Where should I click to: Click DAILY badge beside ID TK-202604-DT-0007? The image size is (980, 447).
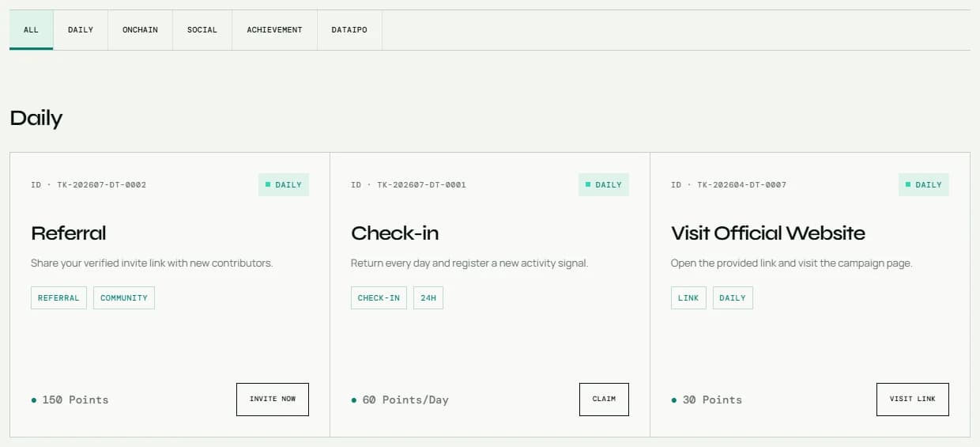pos(924,185)
